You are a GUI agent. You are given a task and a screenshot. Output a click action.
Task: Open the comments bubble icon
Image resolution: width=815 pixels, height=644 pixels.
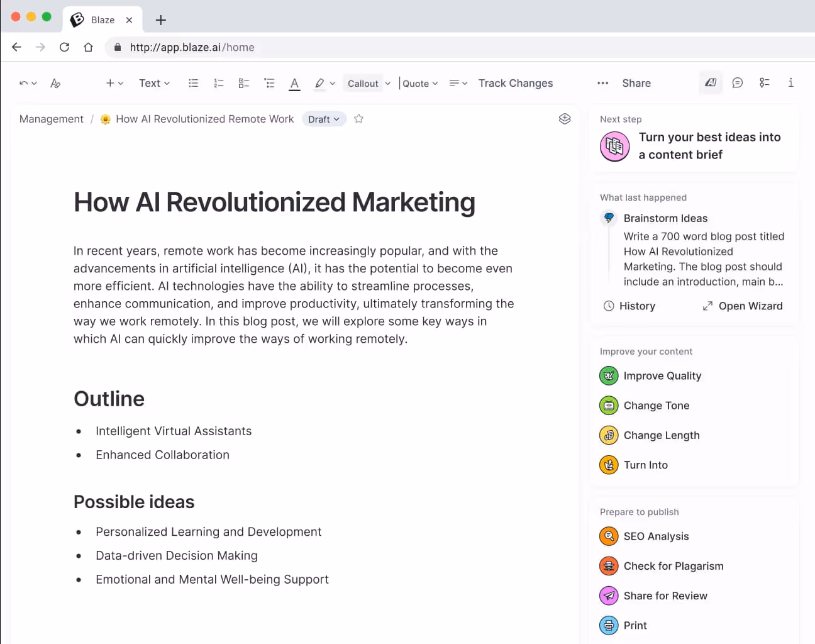(x=737, y=82)
